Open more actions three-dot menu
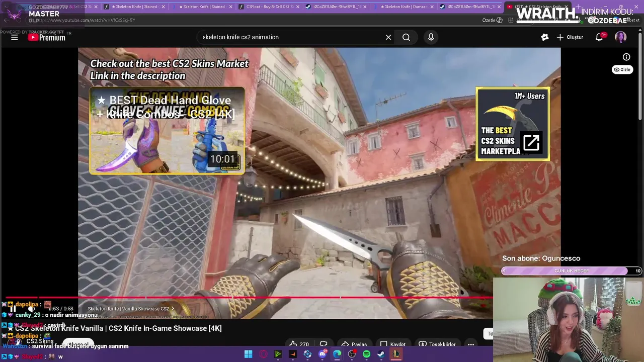This screenshot has height=362, width=644. [470, 344]
